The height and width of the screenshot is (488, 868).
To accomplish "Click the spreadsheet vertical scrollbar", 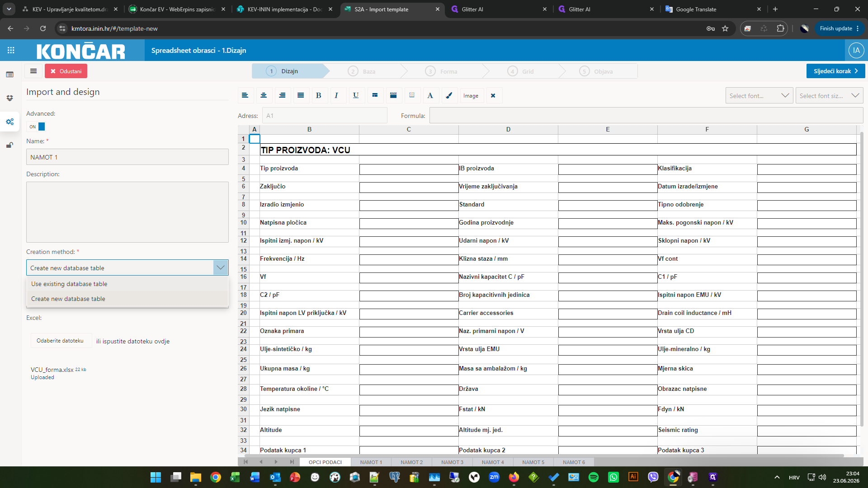I will (861, 280).
